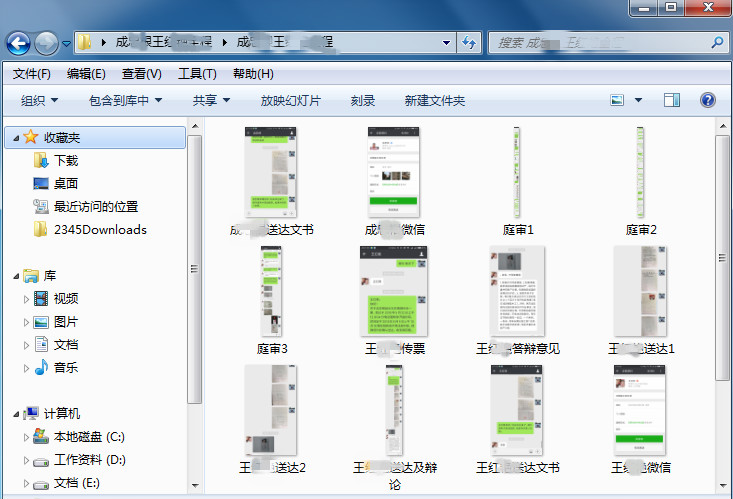
Task: Click the 本地磁盘 (C:) drive icon
Action: pos(41,436)
